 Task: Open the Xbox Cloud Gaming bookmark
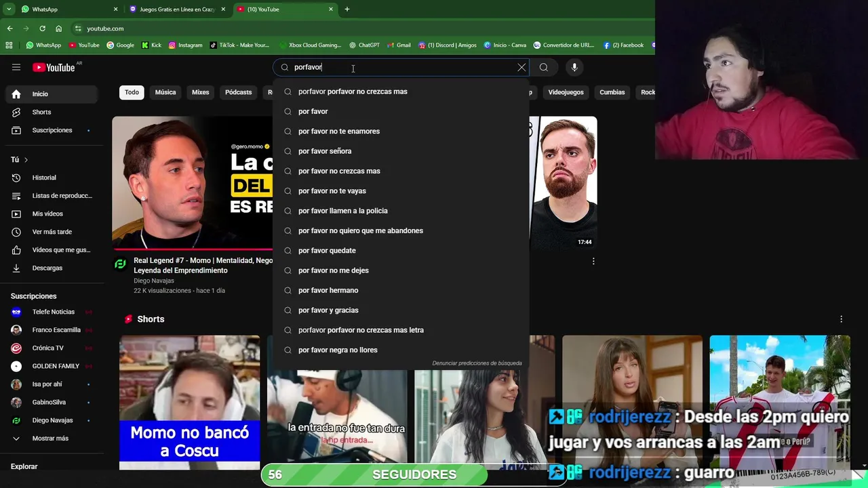click(x=310, y=45)
